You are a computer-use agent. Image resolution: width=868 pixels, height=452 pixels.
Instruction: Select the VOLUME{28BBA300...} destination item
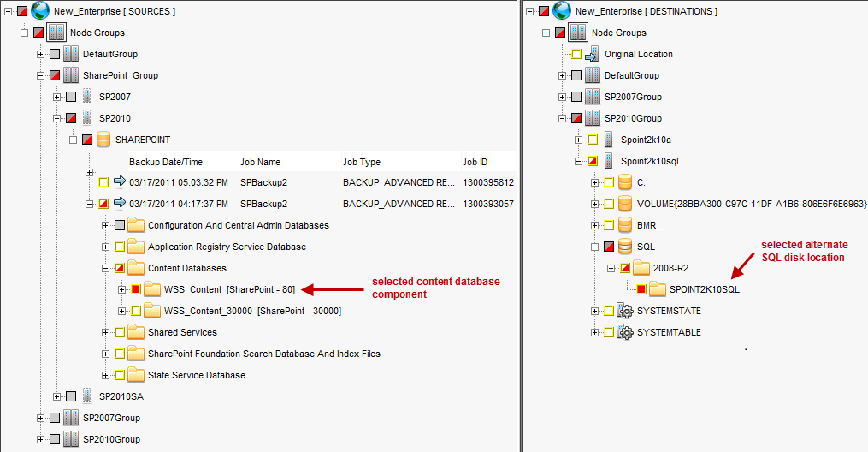pyautogui.click(x=752, y=204)
